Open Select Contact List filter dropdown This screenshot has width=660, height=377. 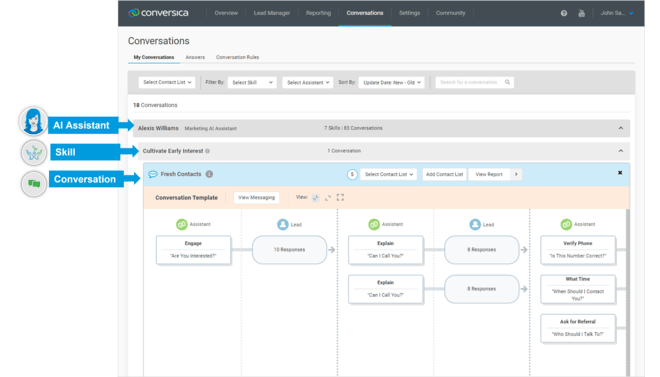point(167,82)
